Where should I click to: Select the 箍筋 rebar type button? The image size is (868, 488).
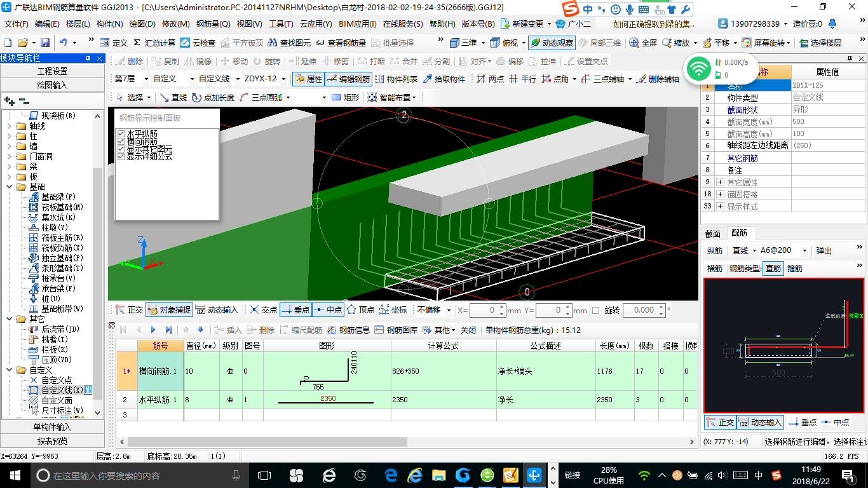click(x=795, y=268)
